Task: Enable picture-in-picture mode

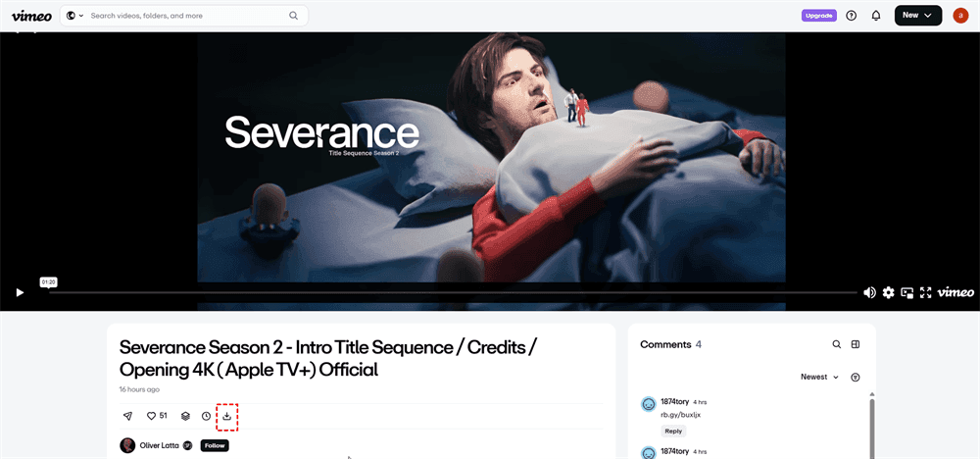Action: click(x=907, y=292)
